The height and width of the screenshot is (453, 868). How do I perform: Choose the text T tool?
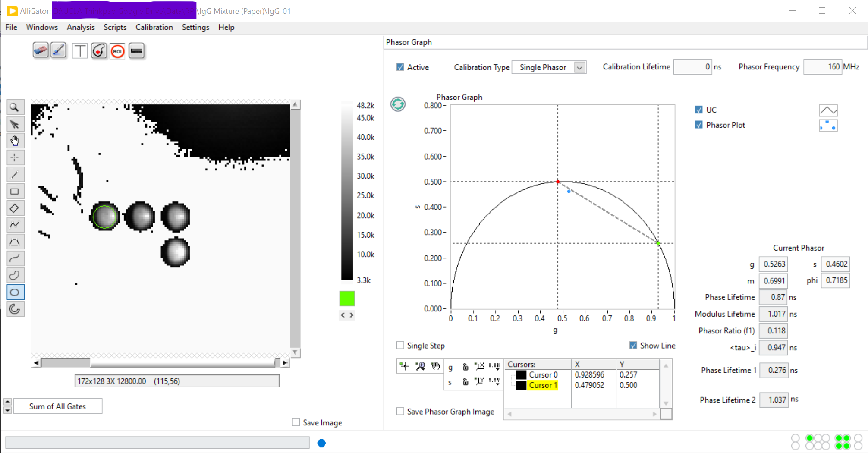coord(79,51)
